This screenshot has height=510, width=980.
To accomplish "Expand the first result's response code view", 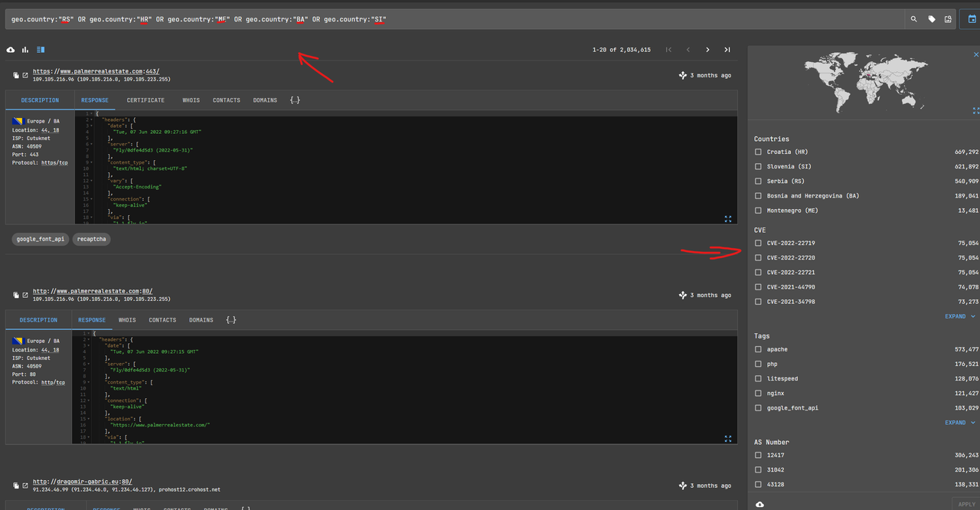I will click(728, 219).
